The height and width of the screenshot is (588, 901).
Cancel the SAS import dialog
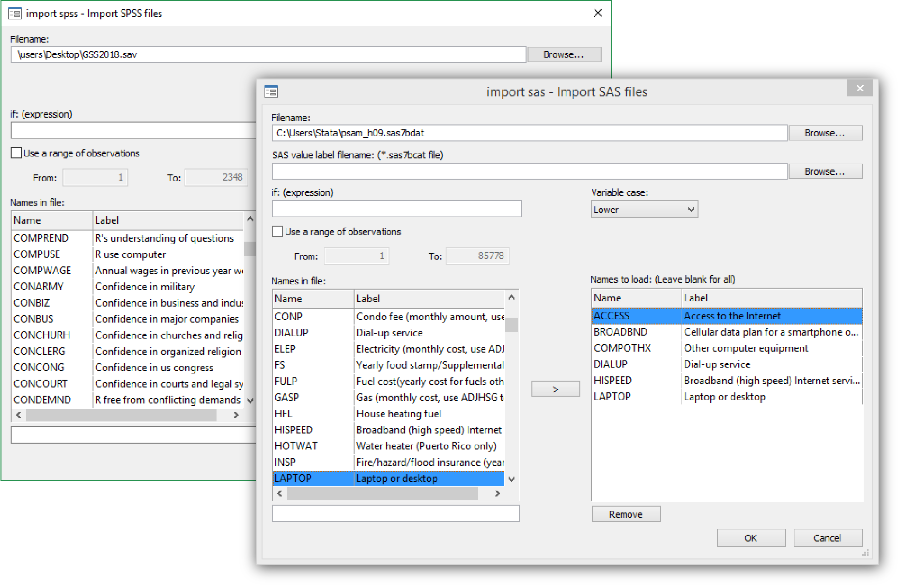[828, 538]
